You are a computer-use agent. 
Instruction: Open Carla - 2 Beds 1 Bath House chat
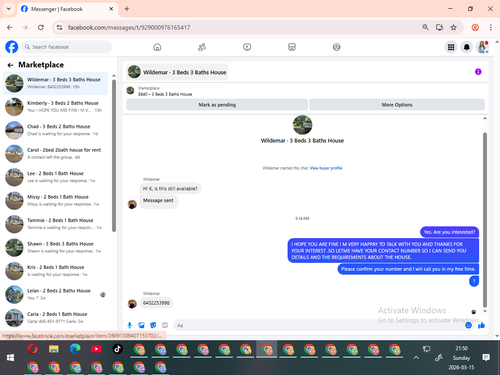[x=55, y=317]
